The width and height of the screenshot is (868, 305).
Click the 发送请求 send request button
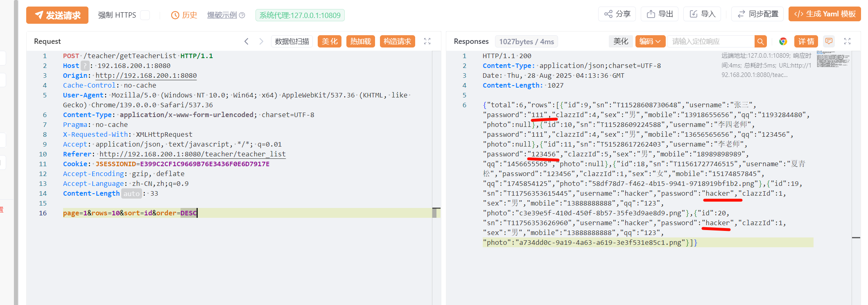click(57, 15)
